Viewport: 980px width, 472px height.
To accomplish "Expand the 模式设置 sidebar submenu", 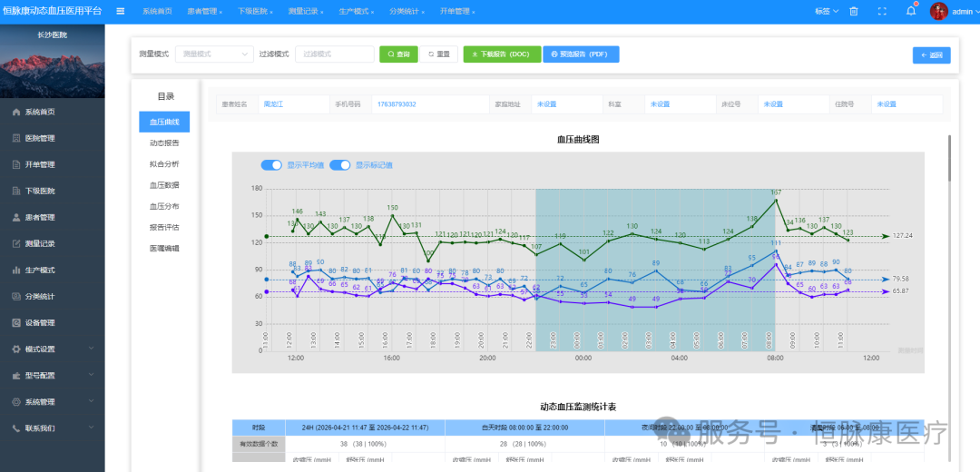I will click(x=92, y=349).
